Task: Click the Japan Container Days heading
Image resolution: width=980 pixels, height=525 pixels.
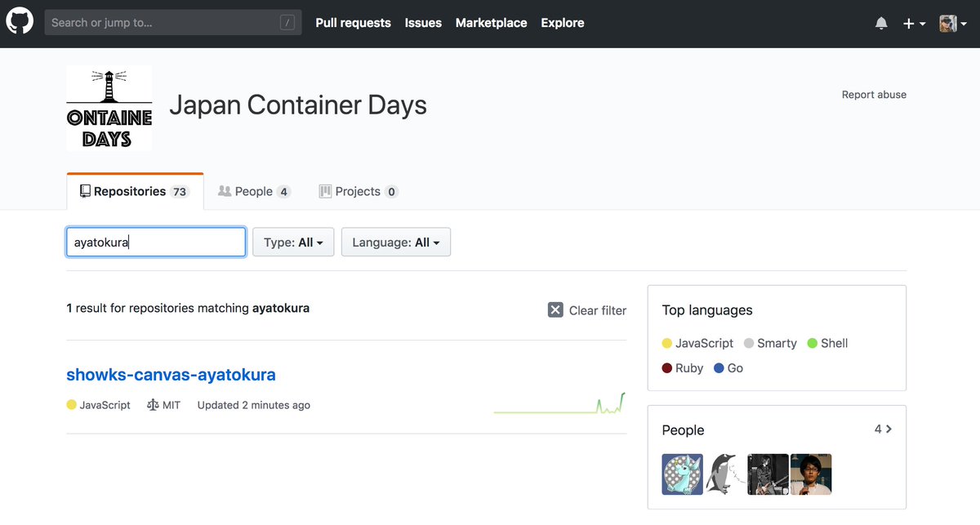Action: pyautogui.click(x=298, y=105)
